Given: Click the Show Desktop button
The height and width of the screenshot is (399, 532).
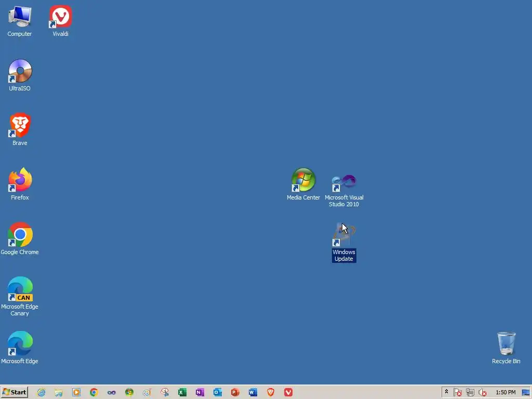Looking at the screenshot, I should click(x=526, y=393).
